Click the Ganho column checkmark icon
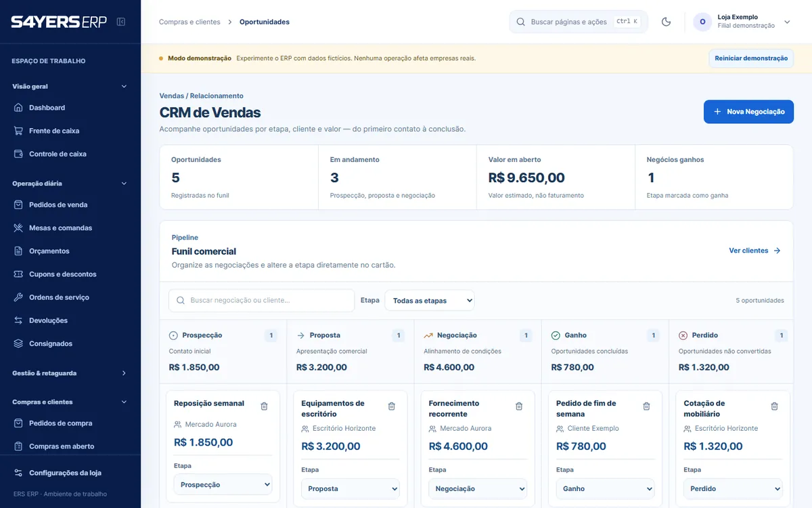Screen dimensions: 812x508 [556, 335]
